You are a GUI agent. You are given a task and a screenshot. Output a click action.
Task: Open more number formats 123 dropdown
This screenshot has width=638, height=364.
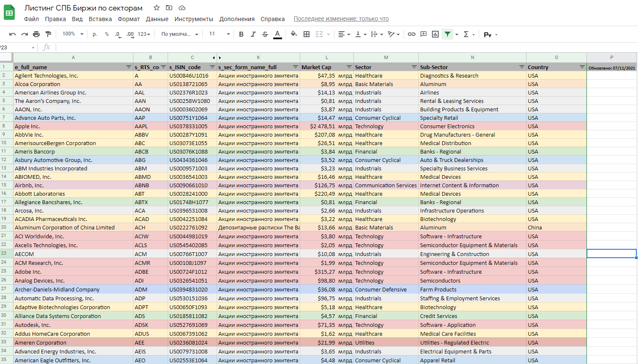point(144,34)
